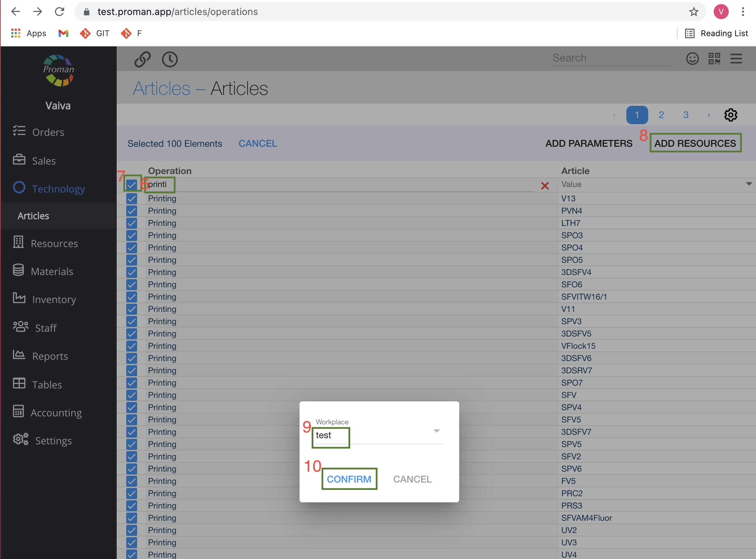Toggle the select-all checkbox in header
This screenshot has height=559, width=756.
[x=132, y=185]
